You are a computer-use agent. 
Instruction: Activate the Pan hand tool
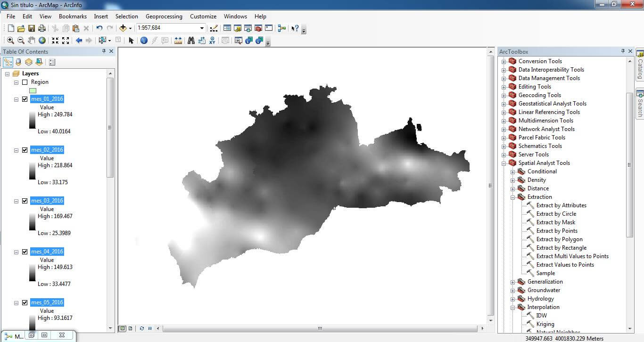[x=32, y=41]
